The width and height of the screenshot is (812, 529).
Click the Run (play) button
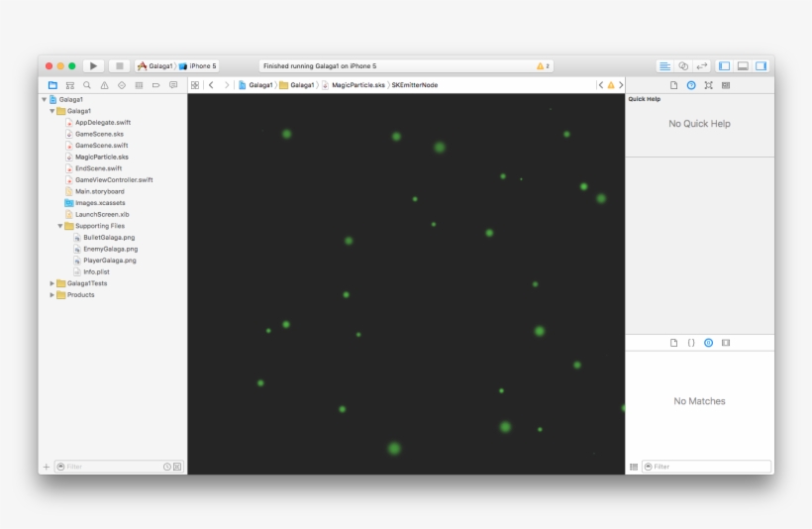pyautogui.click(x=95, y=65)
